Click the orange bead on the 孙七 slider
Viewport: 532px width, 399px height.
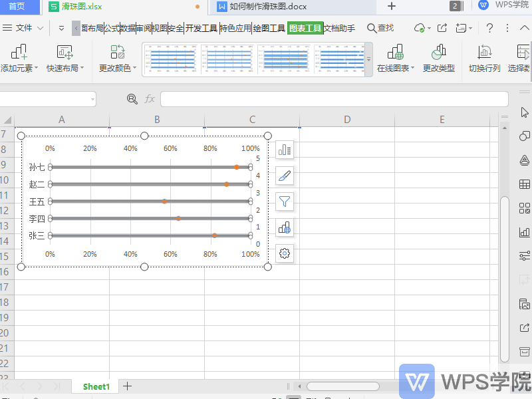[x=237, y=167]
